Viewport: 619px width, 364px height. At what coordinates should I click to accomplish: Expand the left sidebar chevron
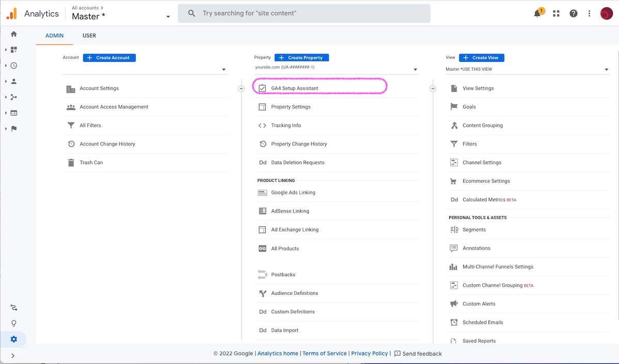pos(13,355)
